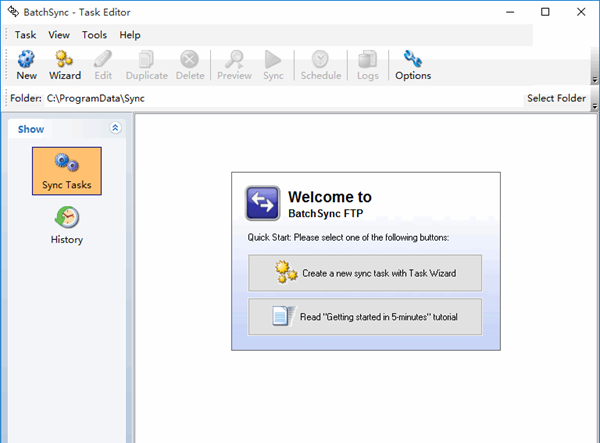The width and height of the screenshot is (600, 443).
Task: Click the BatchSync FTP arrows logo
Action: [x=262, y=203]
